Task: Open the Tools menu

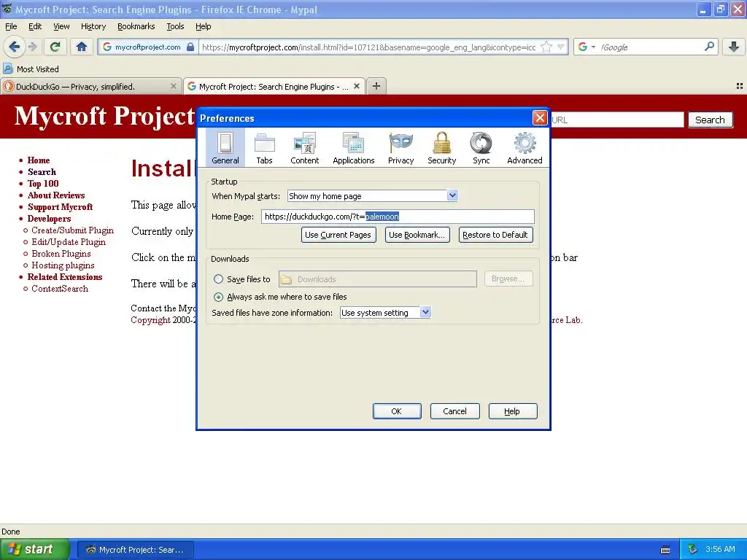Action: coord(175,26)
